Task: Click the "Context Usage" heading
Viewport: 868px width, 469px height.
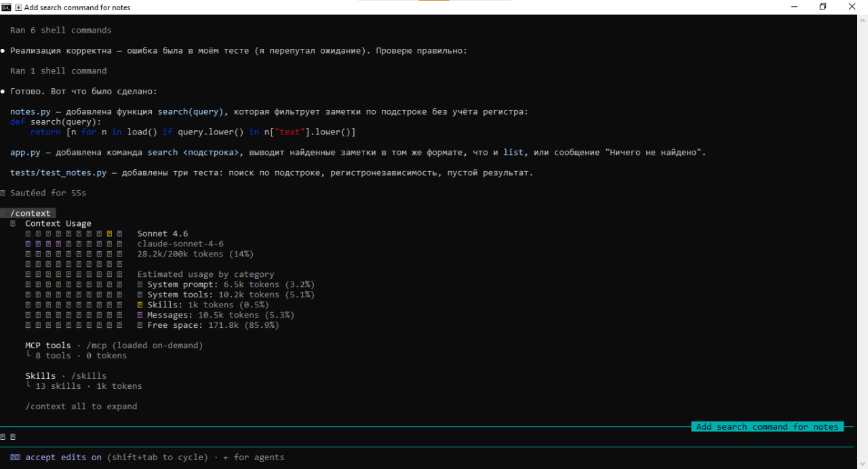Action: (x=58, y=223)
